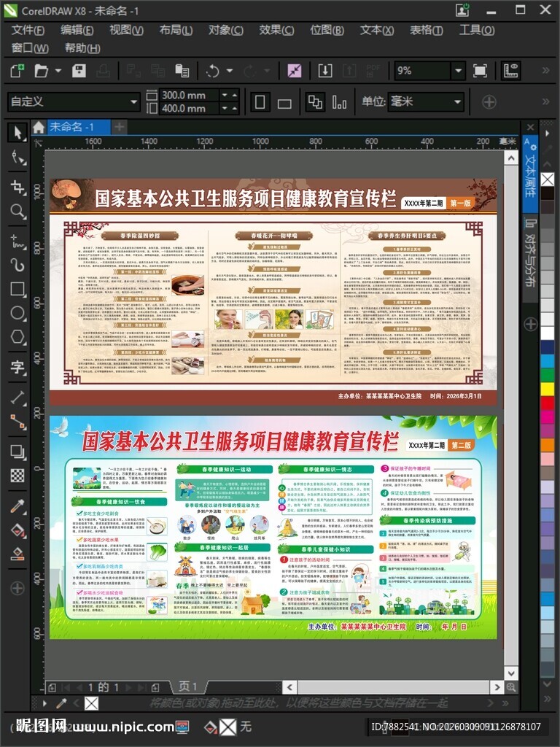Toggle all pages layout option
Image resolution: width=560 pixels, height=747 pixels.
click(315, 101)
